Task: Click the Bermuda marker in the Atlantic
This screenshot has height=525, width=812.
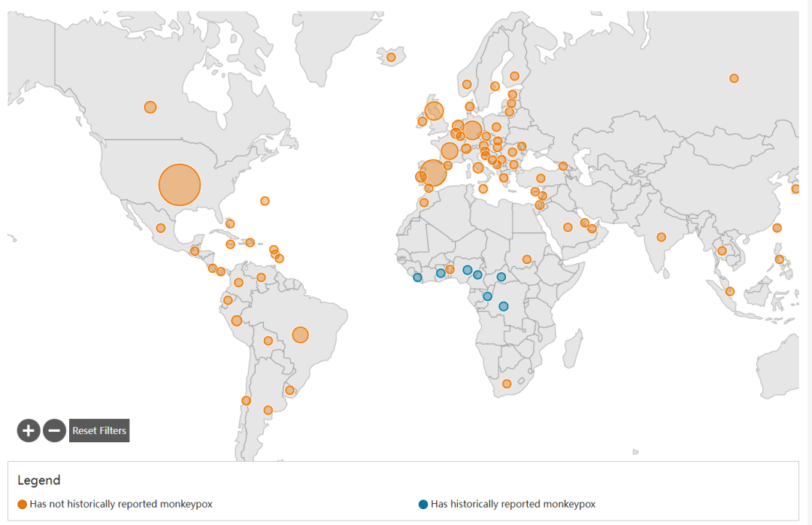Action: [x=265, y=201]
